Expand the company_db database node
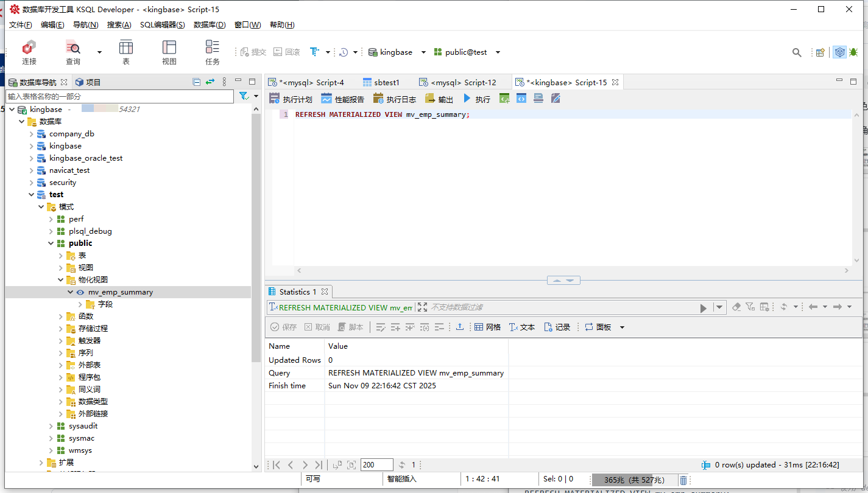 click(32, 134)
